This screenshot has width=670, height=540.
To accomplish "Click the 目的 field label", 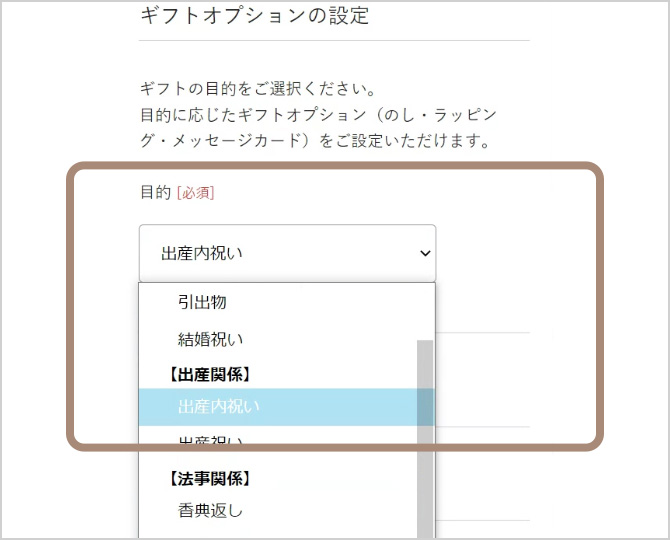I will point(156,193).
